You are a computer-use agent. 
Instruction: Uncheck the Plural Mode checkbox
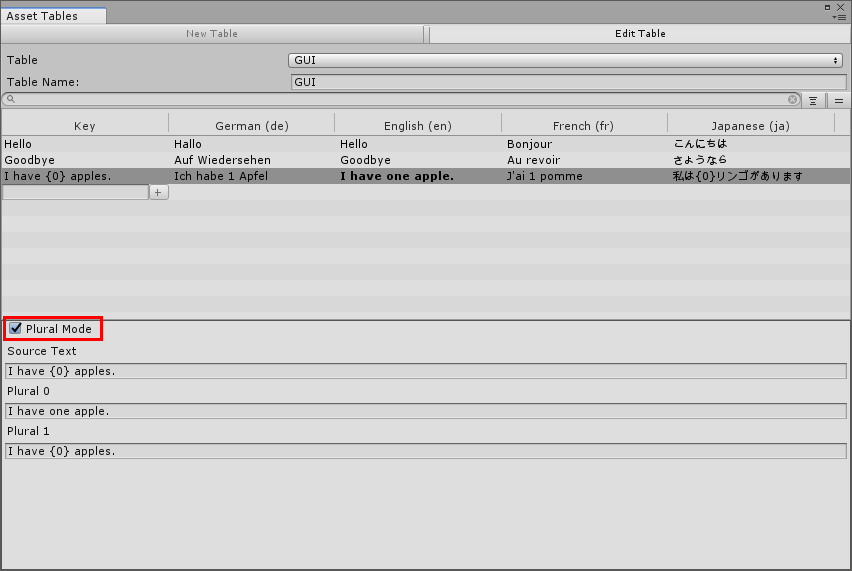[x=16, y=329]
